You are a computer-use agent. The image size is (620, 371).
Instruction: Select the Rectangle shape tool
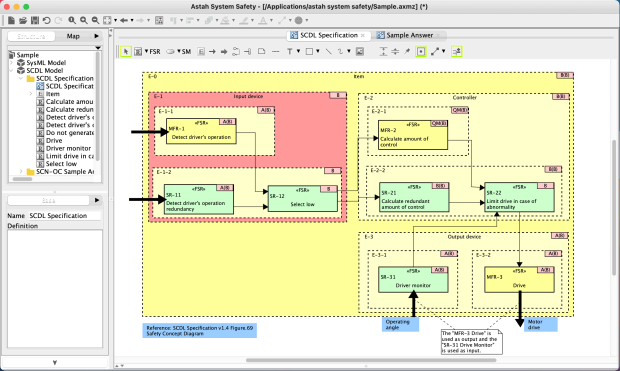tap(310, 51)
